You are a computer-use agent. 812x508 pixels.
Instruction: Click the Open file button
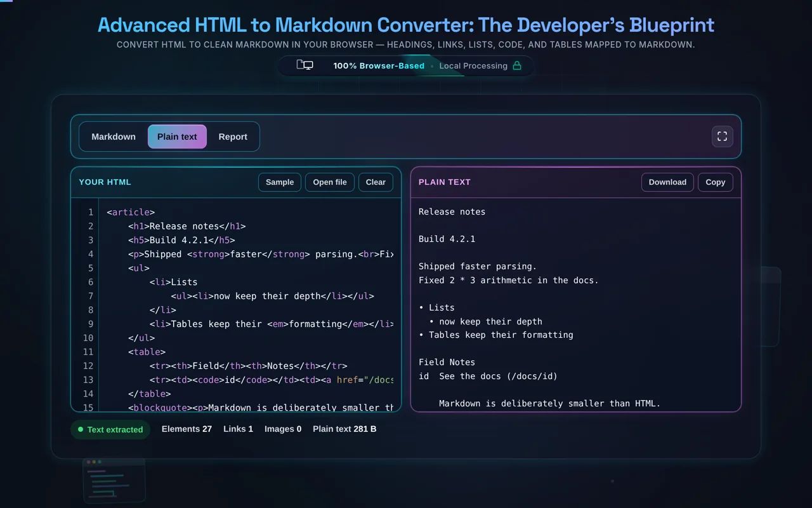click(x=330, y=182)
